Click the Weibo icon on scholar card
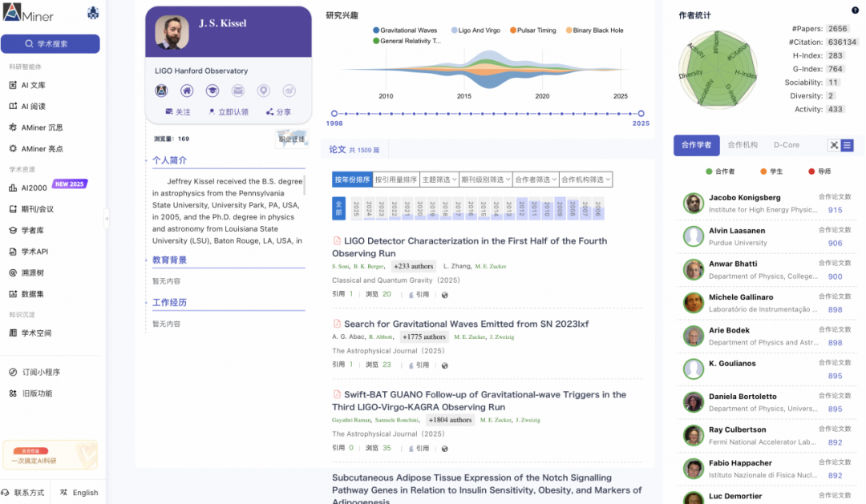The height and width of the screenshot is (504, 866). tap(289, 91)
